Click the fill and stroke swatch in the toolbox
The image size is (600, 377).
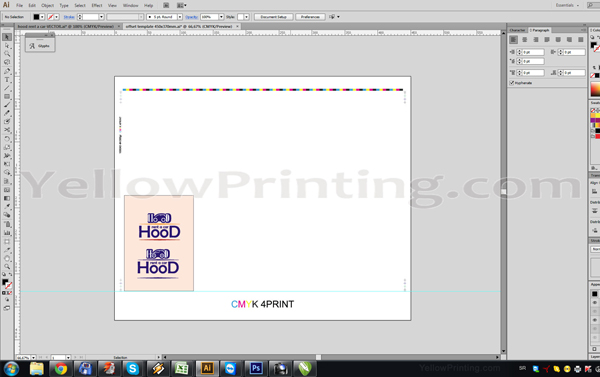(7, 284)
